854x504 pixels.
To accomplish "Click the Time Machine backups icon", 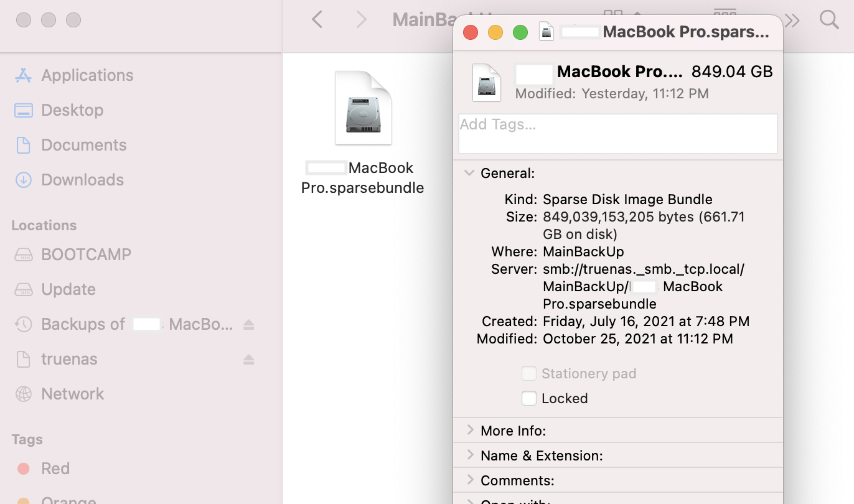I will tap(23, 324).
